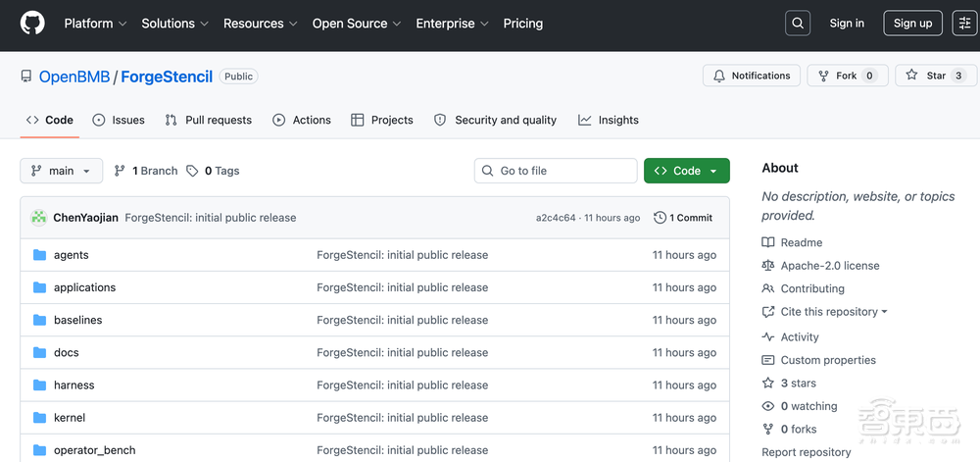Click the star icon beside 3 stars

pos(768,384)
